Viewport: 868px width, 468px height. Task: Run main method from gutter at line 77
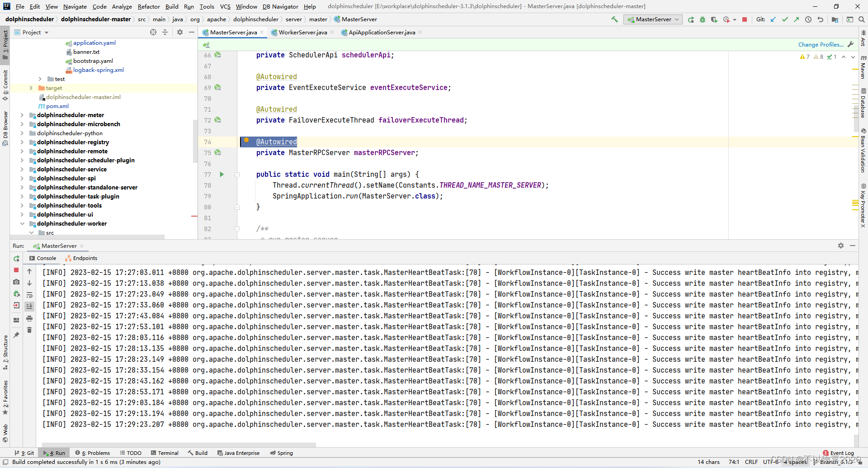[222, 174]
